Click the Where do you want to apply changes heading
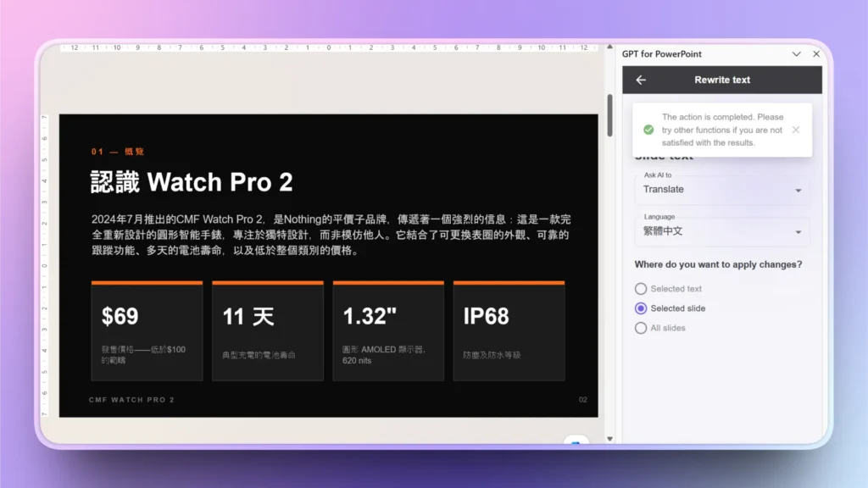 [x=718, y=264]
